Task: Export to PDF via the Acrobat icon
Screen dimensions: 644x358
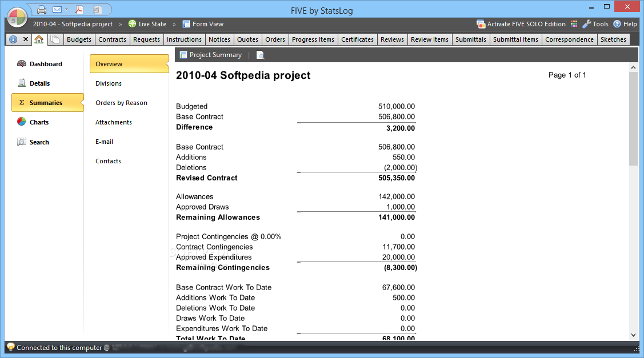Action: click(79, 10)
